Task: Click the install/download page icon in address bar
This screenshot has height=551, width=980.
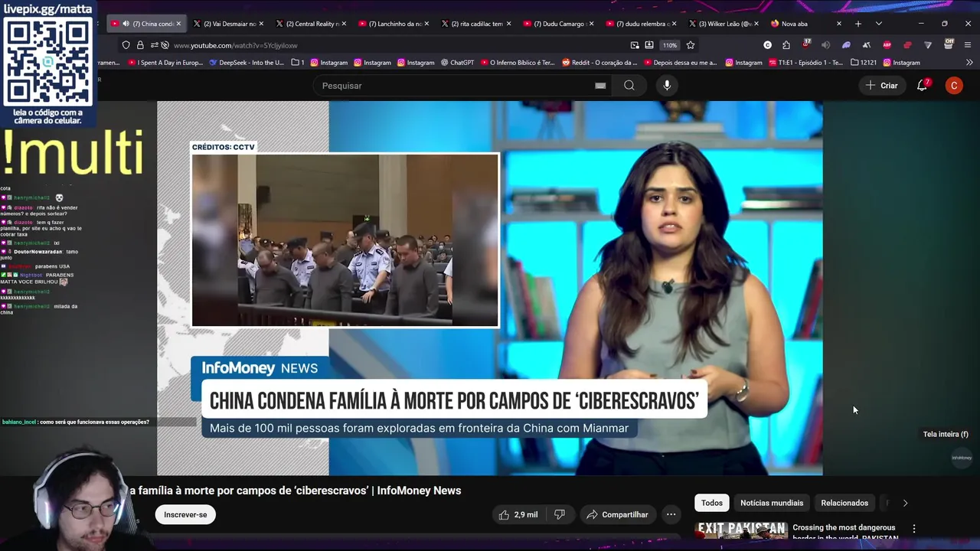Action: coord(649,45)
